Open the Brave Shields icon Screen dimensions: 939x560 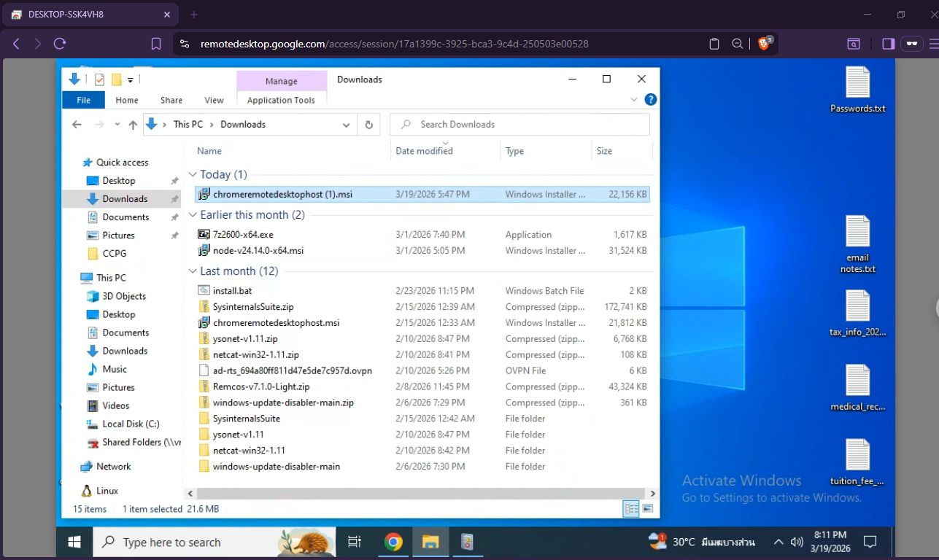pos(765,43)
